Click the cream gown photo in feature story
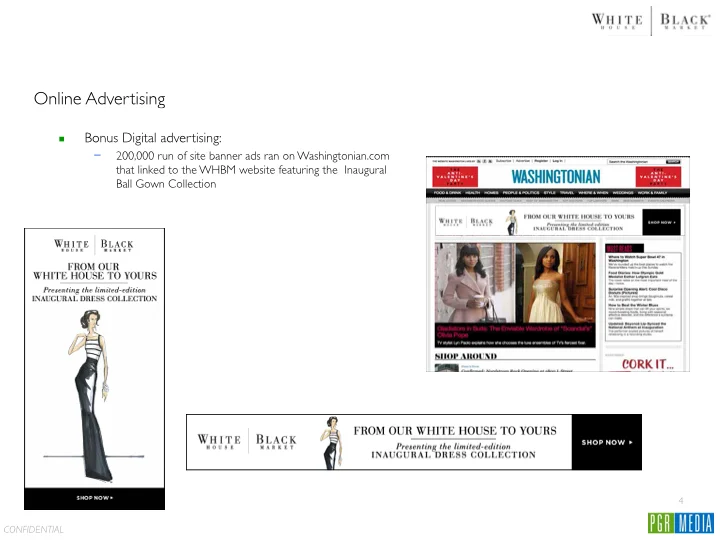The height and width of the screenshot is (540, 720). pos(556,282)
